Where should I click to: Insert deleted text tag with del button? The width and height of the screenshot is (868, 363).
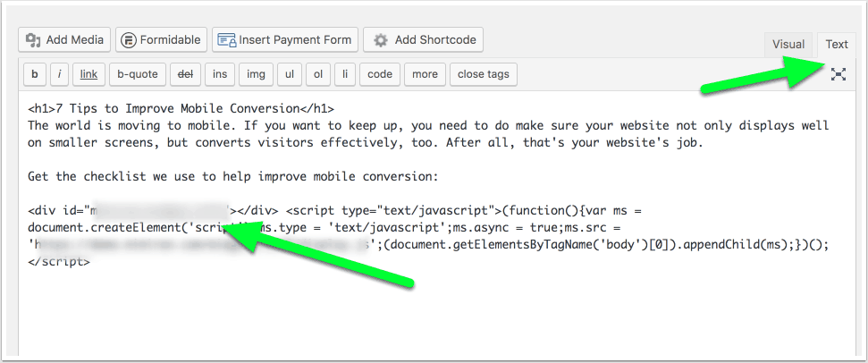(x=185, y=74)
